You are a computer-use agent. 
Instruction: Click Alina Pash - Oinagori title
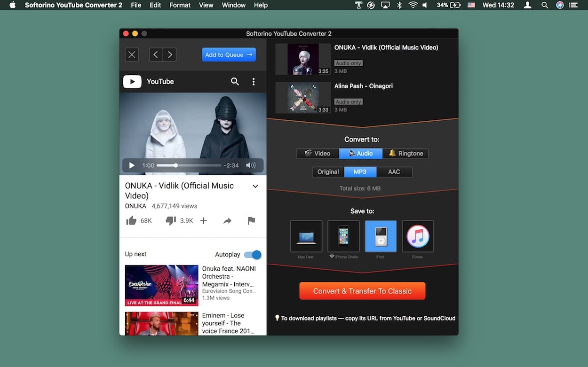click(x=364, y=86)
